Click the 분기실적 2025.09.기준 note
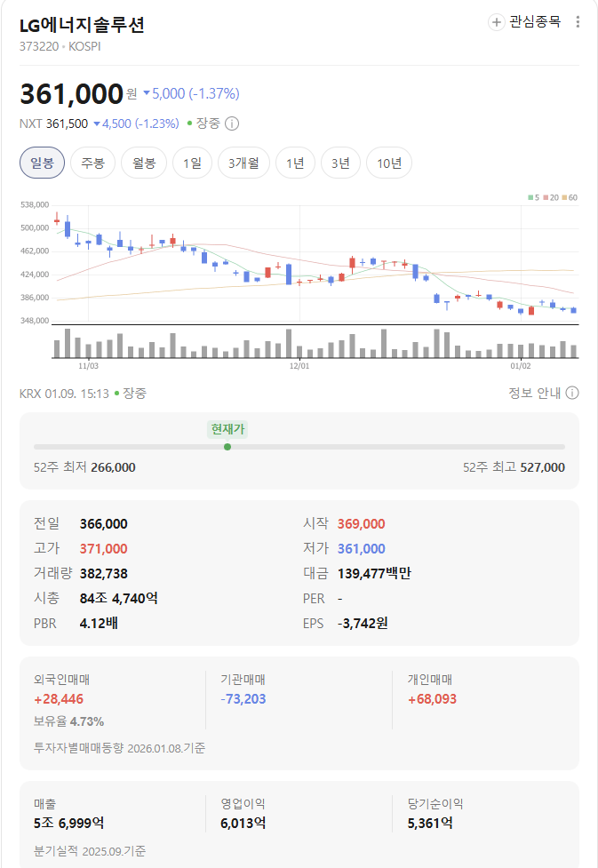Viewport: 598px width, 868px height. pos(90,851)
